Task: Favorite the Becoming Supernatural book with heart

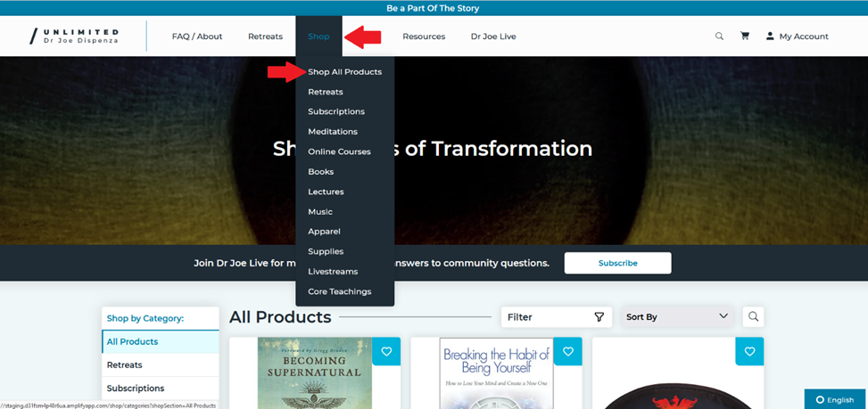Action: point(386,351)
